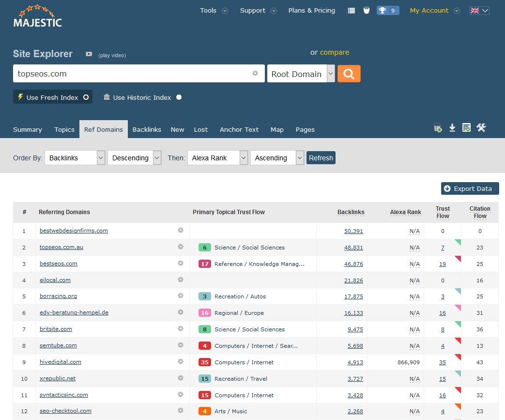
Task: Switch to the Backlinks tab
Action: (x=147, y=129)
